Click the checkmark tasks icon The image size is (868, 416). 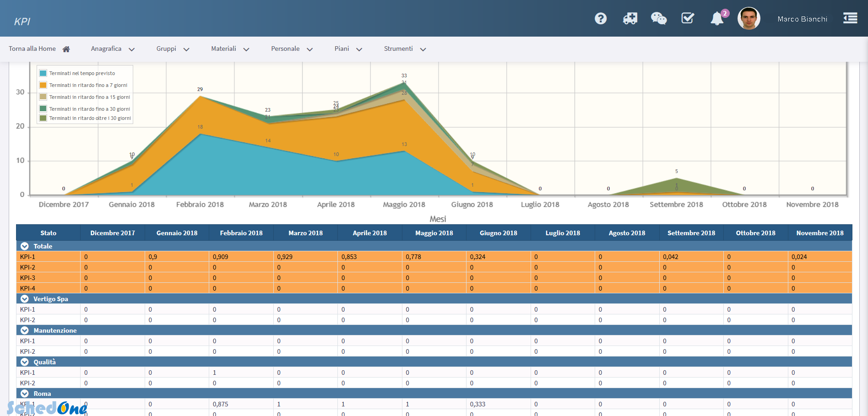tap(688, 18)
